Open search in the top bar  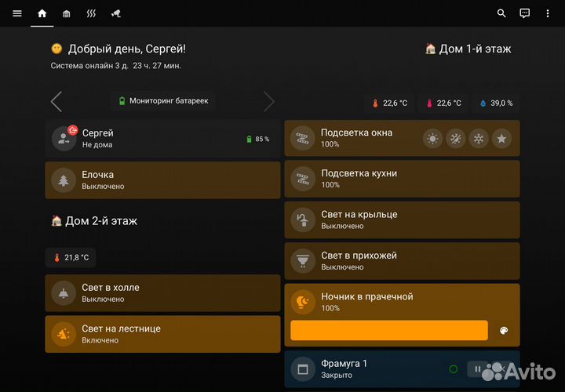click(501, 13)
